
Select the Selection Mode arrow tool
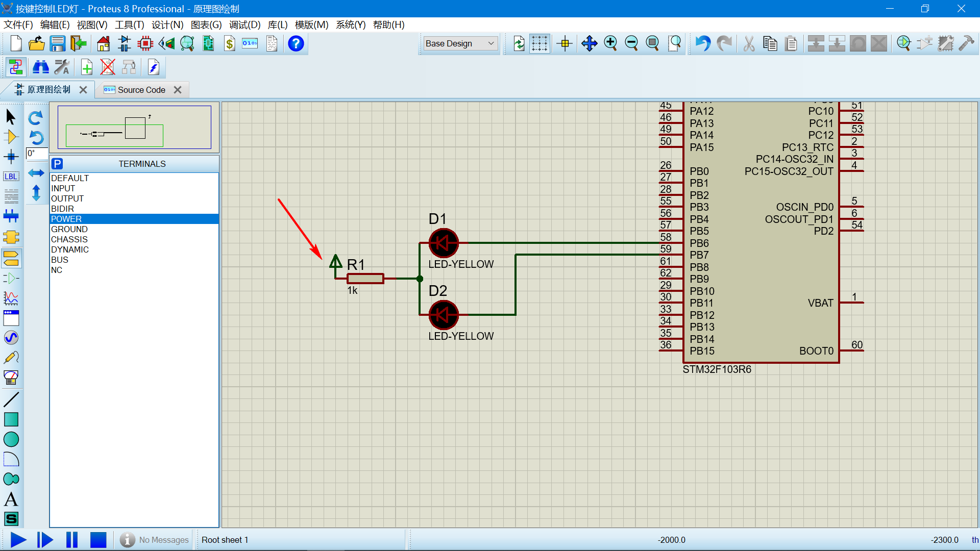pyautogui.click(x=11, y=117)
